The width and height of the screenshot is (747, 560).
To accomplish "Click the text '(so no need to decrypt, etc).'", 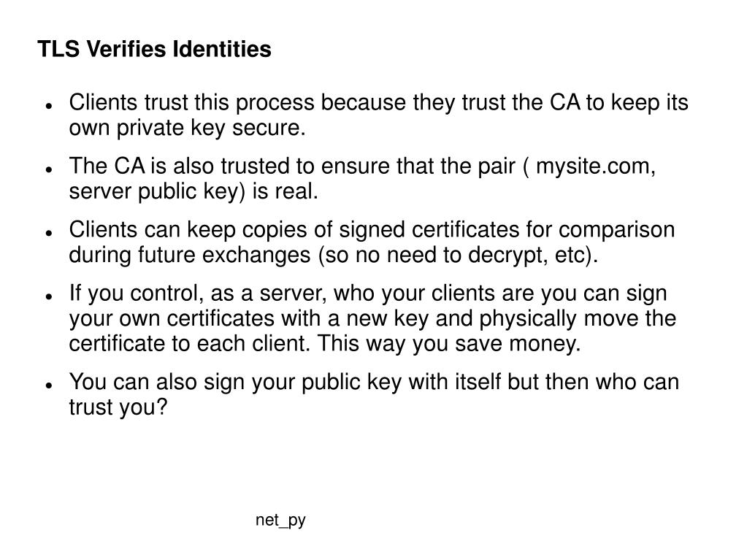I will [458, 256].
